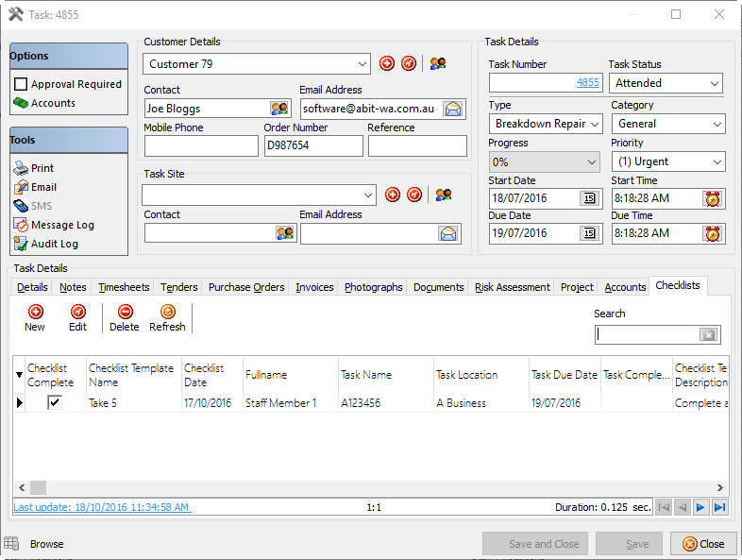
Task: Toggle Checklist Complete for Take 5 row
Action: (x=55, y=402)
